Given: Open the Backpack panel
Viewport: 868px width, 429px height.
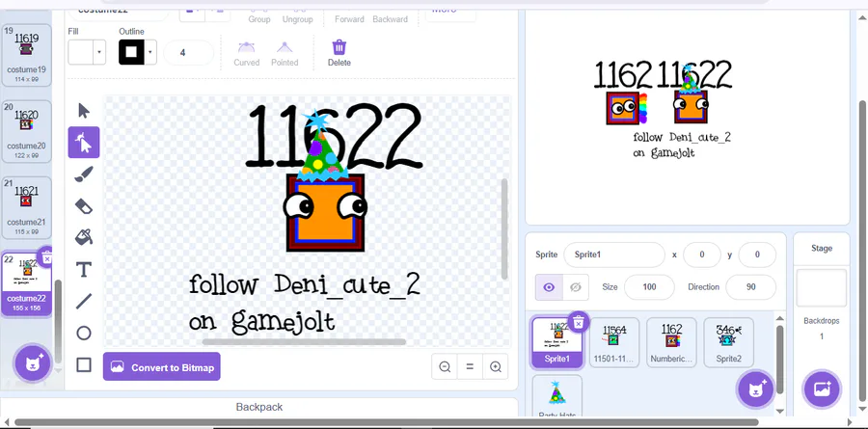Looking at the screenshot, I should click(x=259, y=407).
